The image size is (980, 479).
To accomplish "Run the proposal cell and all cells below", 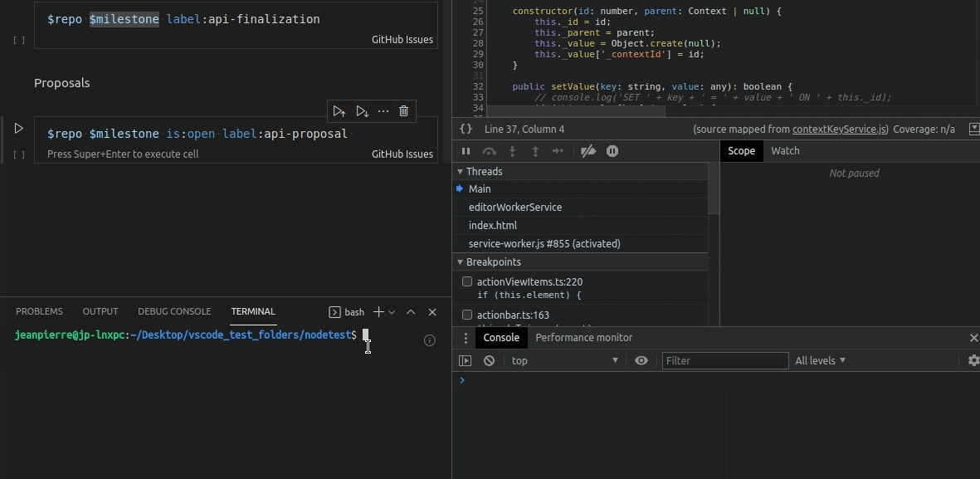I will (x=361, y=110).
